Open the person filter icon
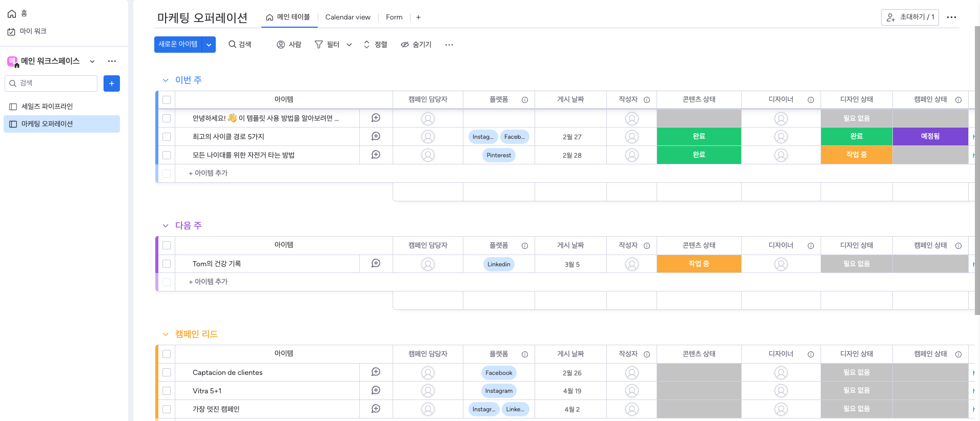Image resolution: width=980 pixels, height=421 pixels. coord(281,45)
